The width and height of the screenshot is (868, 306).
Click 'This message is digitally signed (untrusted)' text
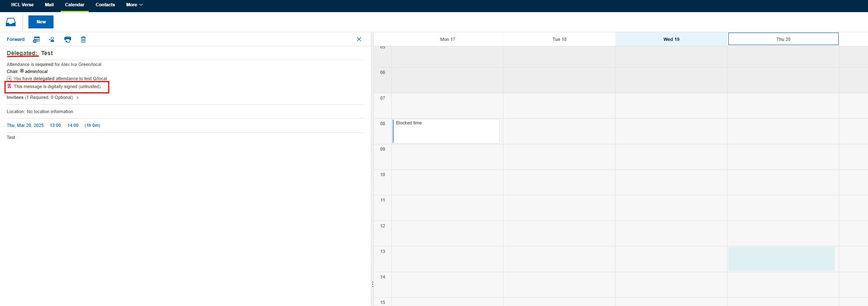(x=58, y=86)
